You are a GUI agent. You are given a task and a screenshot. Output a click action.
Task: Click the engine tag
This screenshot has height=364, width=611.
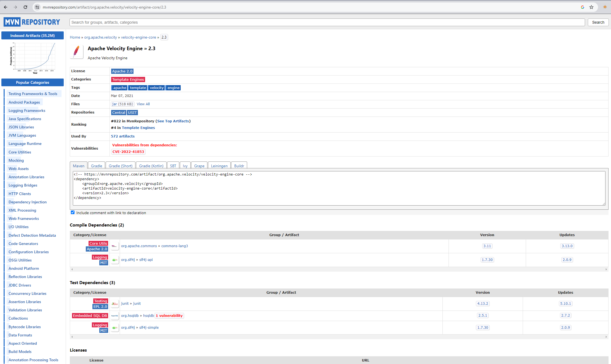point(174,88)
